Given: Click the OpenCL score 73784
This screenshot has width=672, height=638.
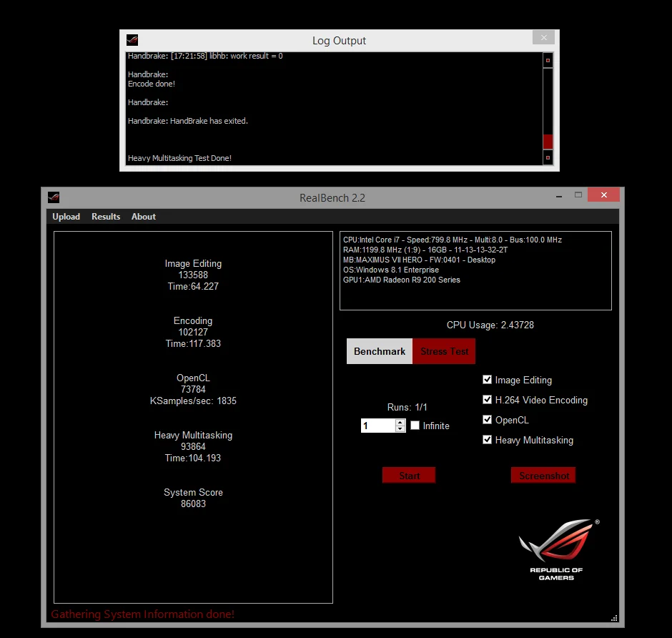Looking at the screenshot, I should pyautogui.click(x=193, y=389).
